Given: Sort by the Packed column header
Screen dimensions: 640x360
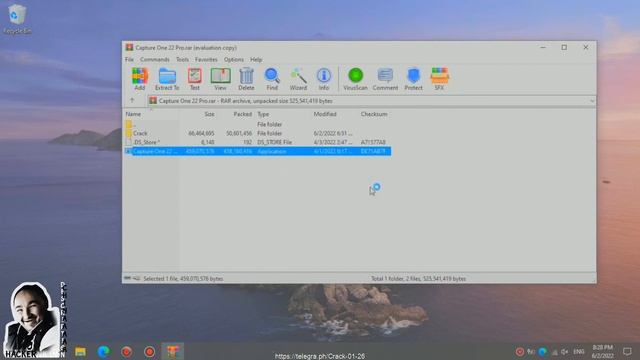Looking at the screenshot, I should (x=242, y=114).
